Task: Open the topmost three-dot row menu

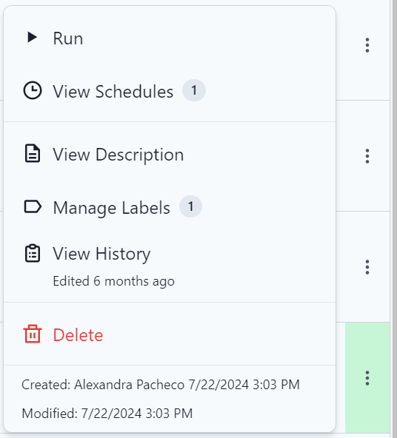Action: [367, 45]
